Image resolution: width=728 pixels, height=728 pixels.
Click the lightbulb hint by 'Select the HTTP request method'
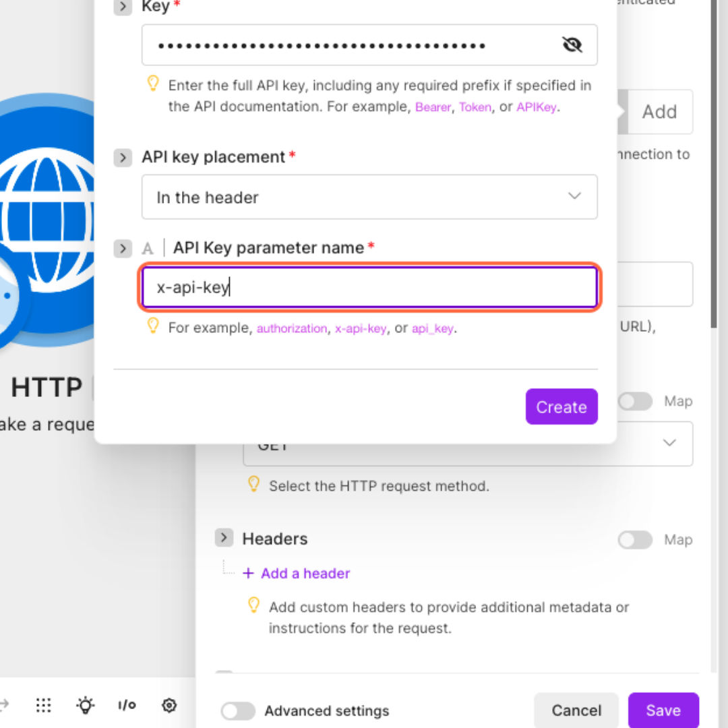253,484
